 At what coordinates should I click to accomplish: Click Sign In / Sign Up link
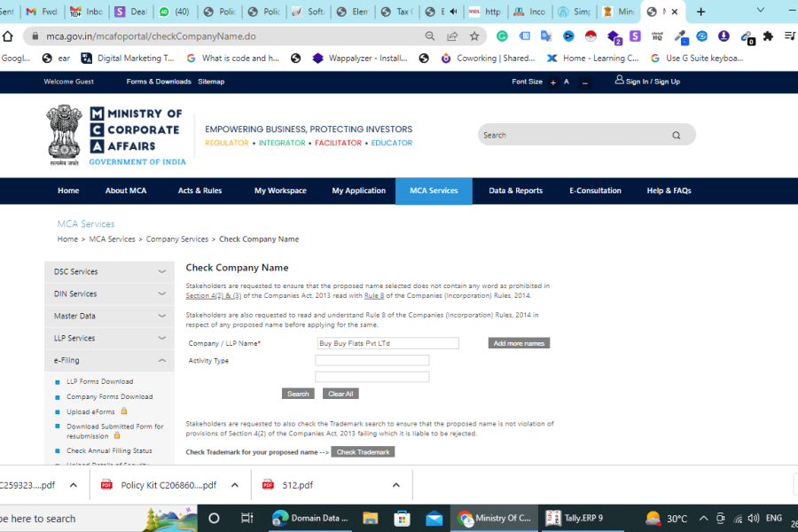[648, 82]
